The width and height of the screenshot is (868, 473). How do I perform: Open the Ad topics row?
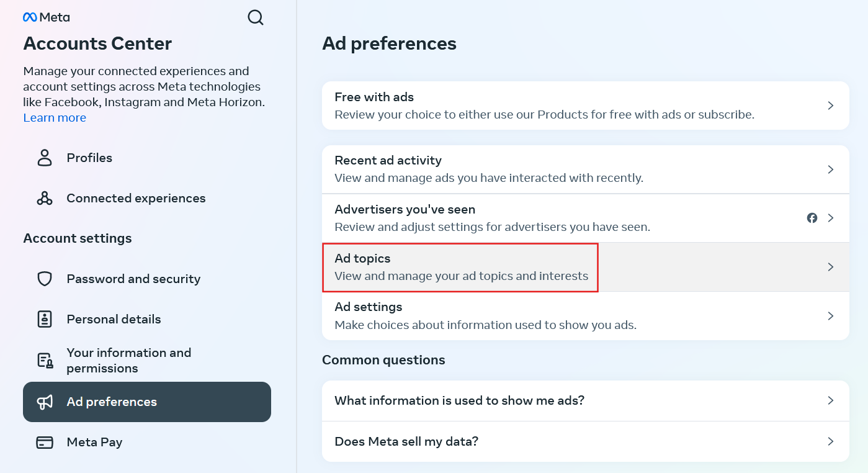[x=460, y=267]
